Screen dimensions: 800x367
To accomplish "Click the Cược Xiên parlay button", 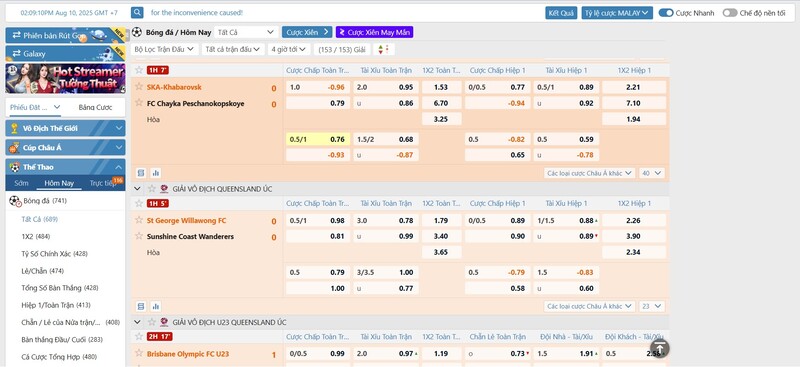I will click(307, 32).
